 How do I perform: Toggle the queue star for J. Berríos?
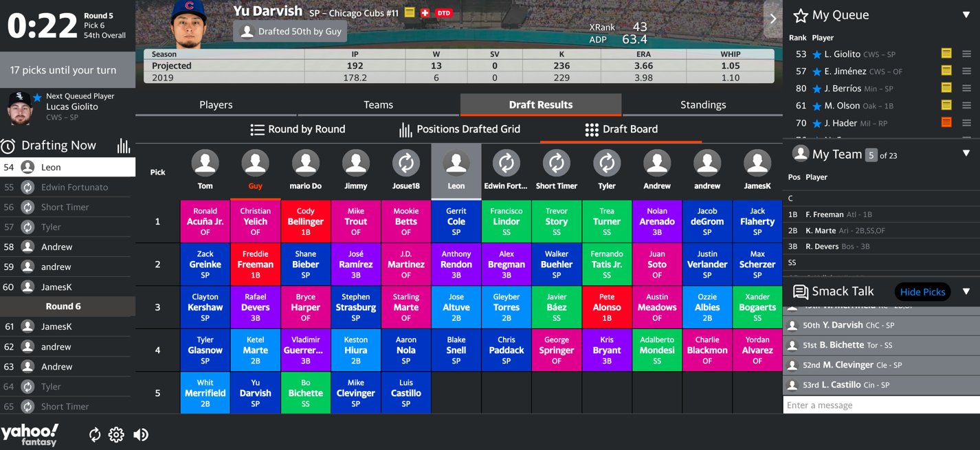point(816,89)
